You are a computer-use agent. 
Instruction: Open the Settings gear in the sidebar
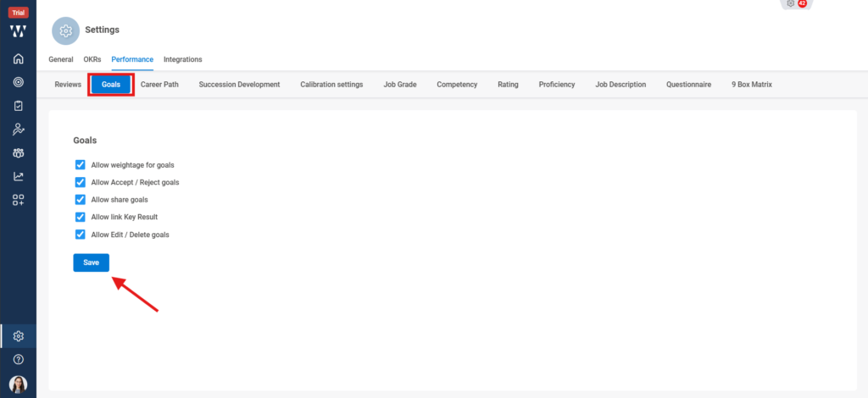(x=19, y=336)
